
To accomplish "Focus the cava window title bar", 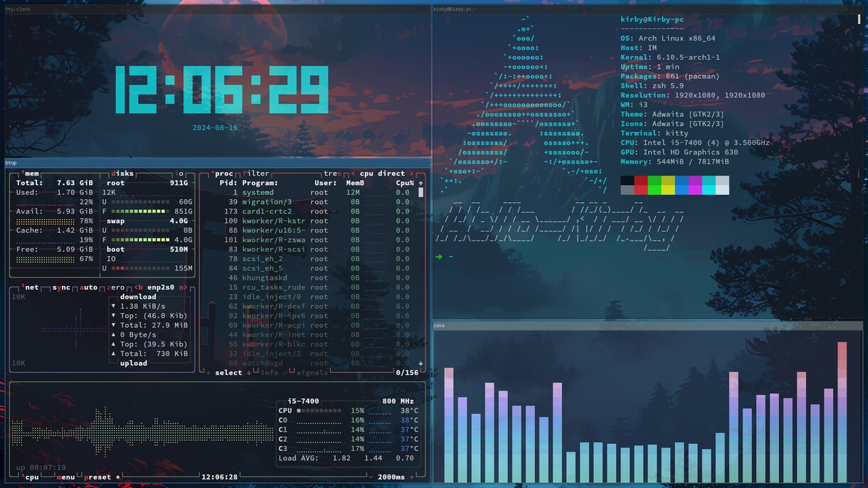I will tap(647, 326).
